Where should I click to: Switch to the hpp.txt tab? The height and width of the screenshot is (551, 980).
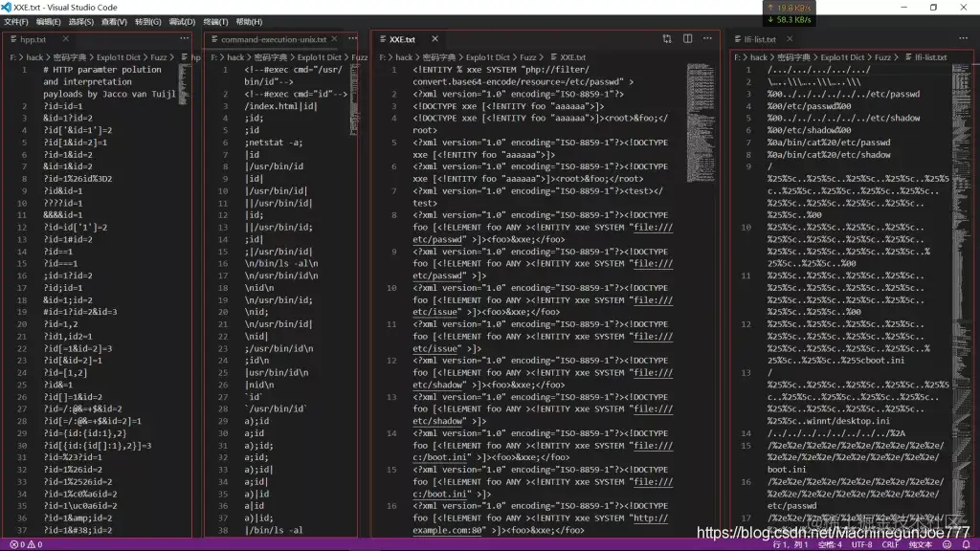pos(33,39)
